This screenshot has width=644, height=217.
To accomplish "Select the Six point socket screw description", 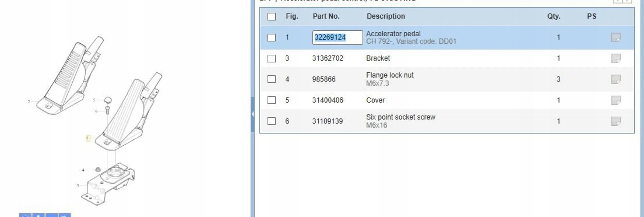I will [x=401, y=117].
